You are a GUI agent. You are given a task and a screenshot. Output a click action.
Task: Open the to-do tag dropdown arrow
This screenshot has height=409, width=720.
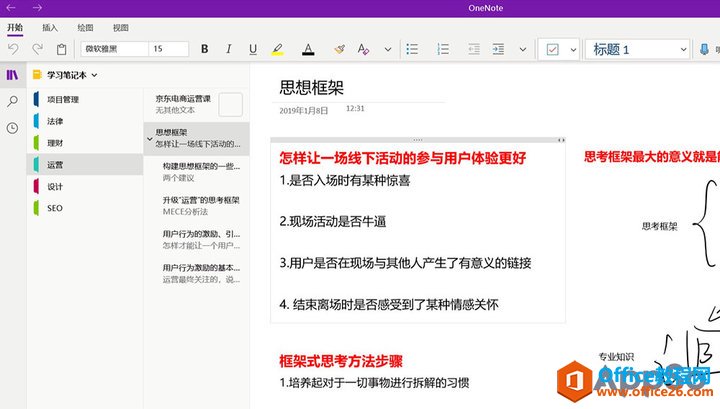572,49
